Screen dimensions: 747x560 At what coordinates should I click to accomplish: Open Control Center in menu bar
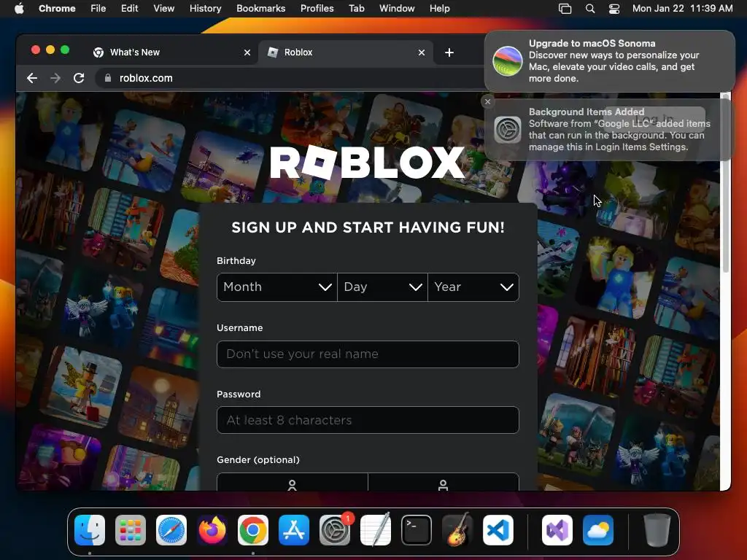click(614, 9)
